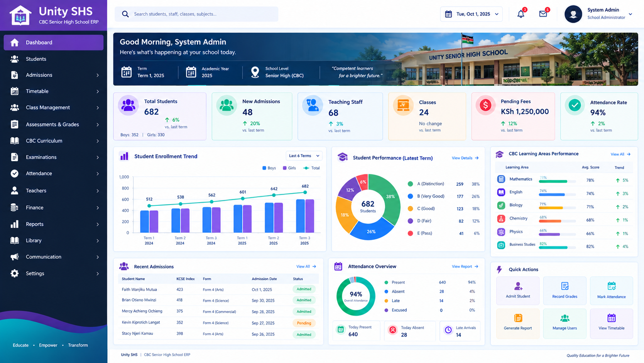Click the Physics learning area icon

pos(501,232)
